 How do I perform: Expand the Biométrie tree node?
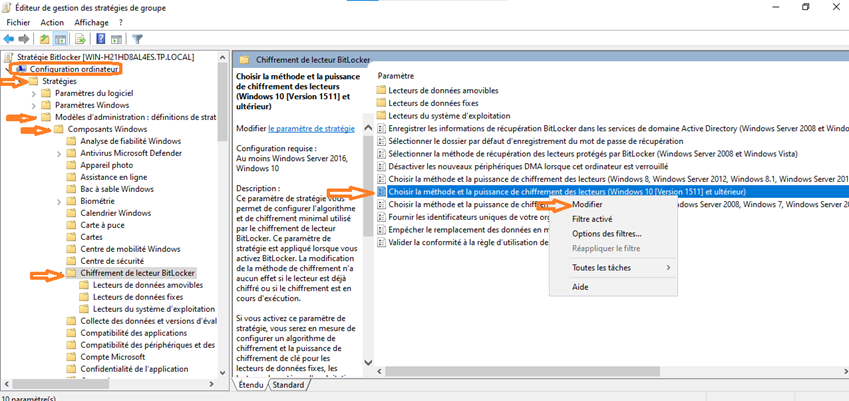pos(59,201)
